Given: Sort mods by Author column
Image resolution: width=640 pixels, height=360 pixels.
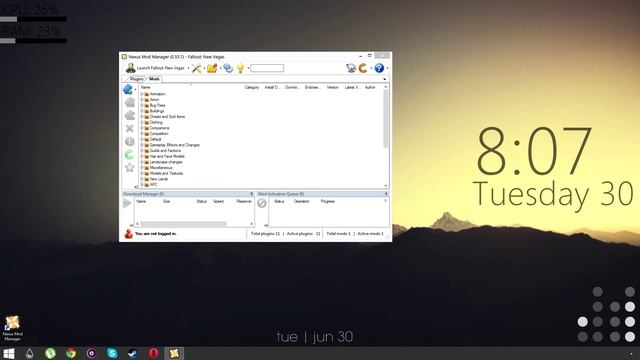Looking at the screenshot, I should (x=370, y=87).
